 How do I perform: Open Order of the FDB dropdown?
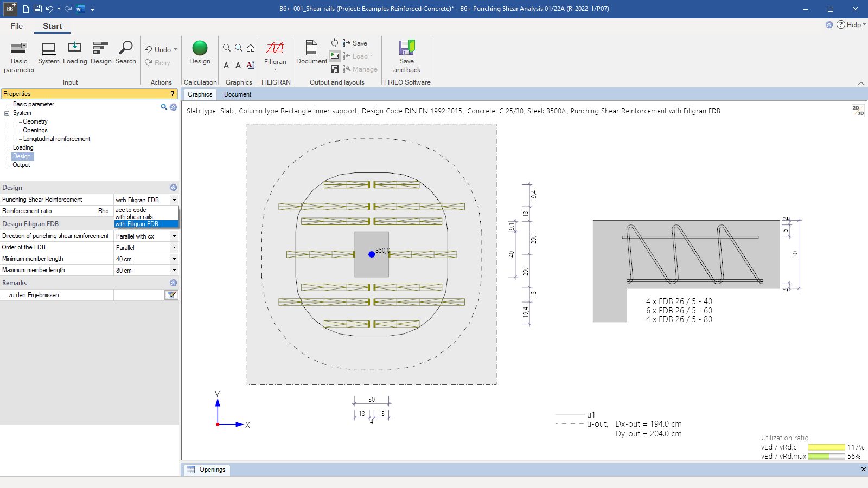tap(174, 247)
